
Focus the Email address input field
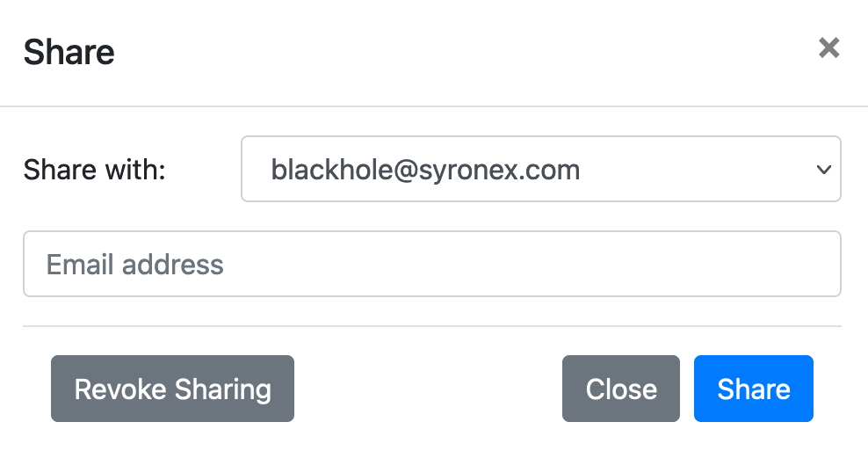click(431, 264)
